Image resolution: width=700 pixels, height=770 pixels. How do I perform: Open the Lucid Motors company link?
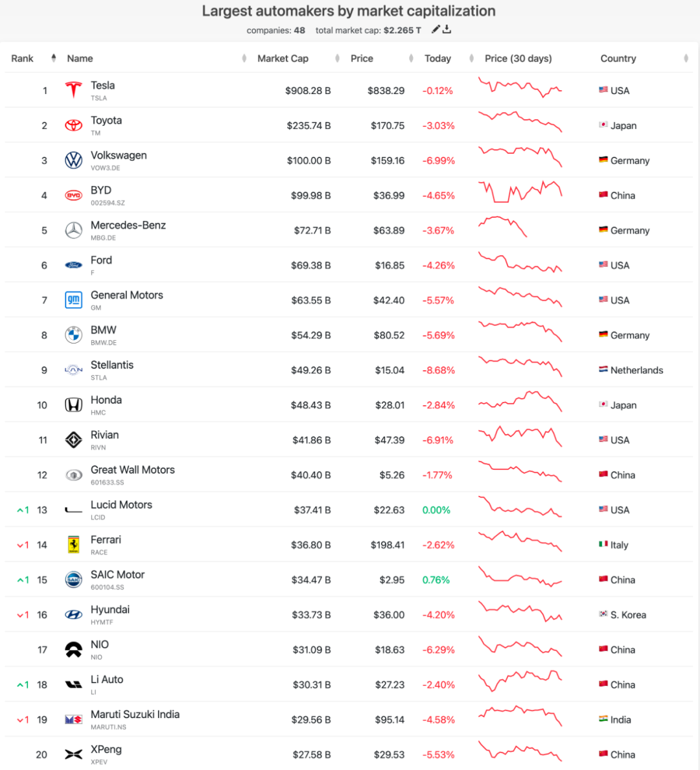pyautogui.click(x=121, y=505)
